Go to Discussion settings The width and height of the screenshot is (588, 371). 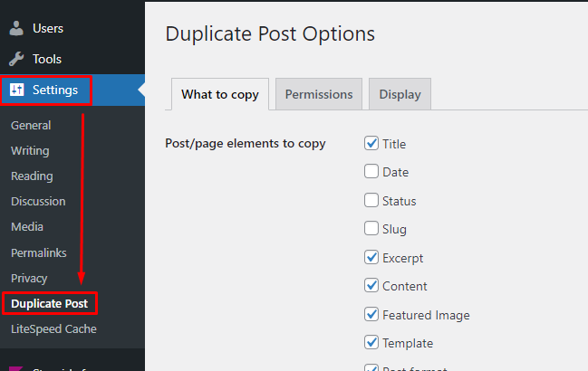(x=38, y=202)
